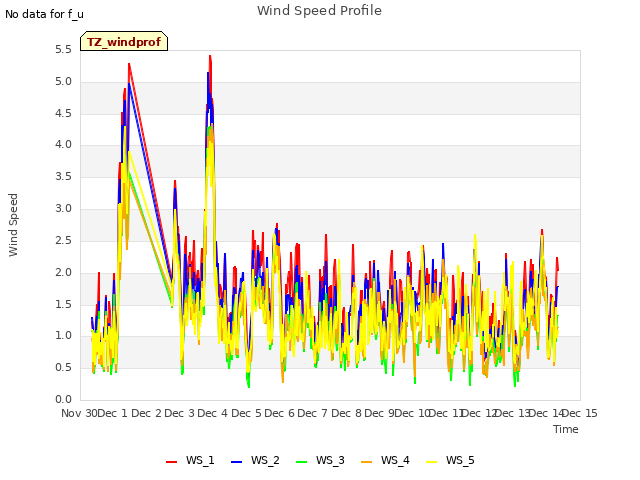640x480 pixels.
Task: Click the Dec 5 x-axis date label
Action: (x=247, y=413)
